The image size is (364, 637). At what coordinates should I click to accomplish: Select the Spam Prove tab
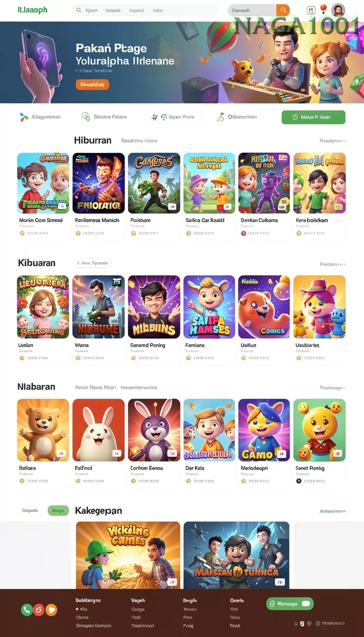[x=174, y=117]
